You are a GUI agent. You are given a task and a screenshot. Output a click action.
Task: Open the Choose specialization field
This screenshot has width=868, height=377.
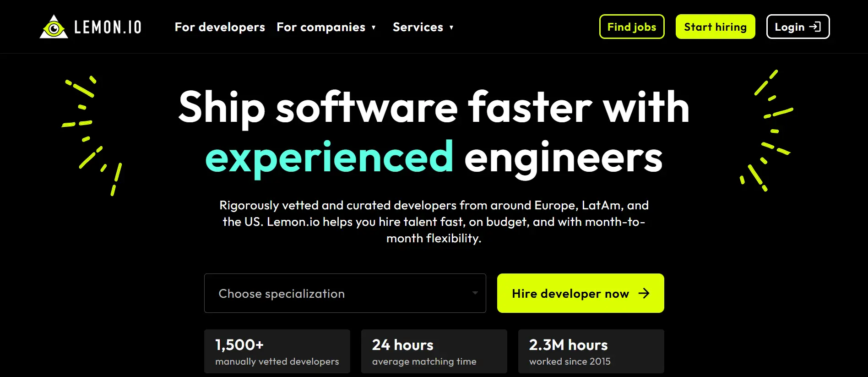pos(345,293)
